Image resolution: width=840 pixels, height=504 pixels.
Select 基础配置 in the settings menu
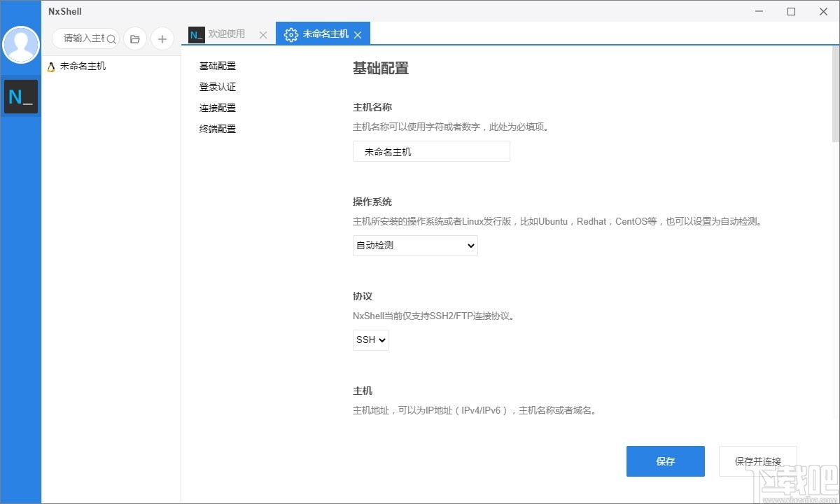coord(217,66)
